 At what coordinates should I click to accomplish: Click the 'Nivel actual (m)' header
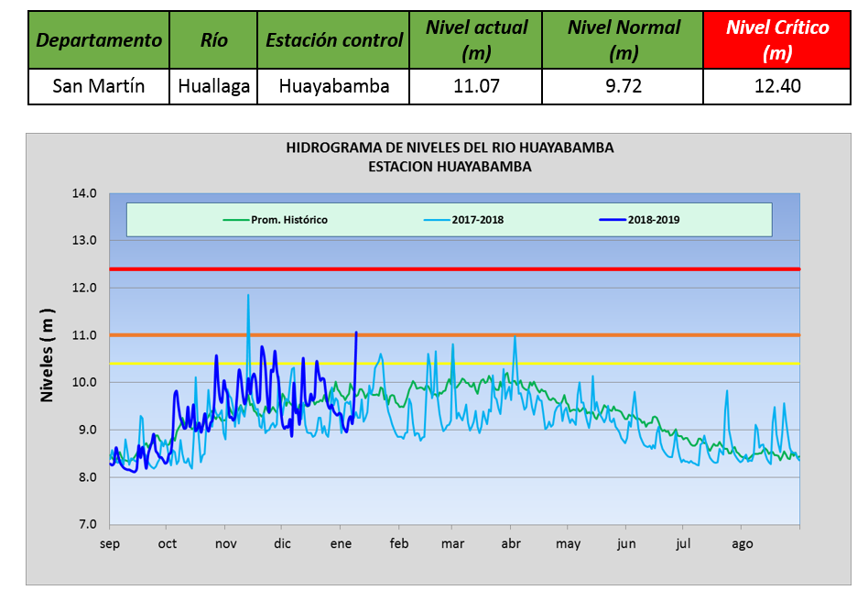tap(475, 40)
